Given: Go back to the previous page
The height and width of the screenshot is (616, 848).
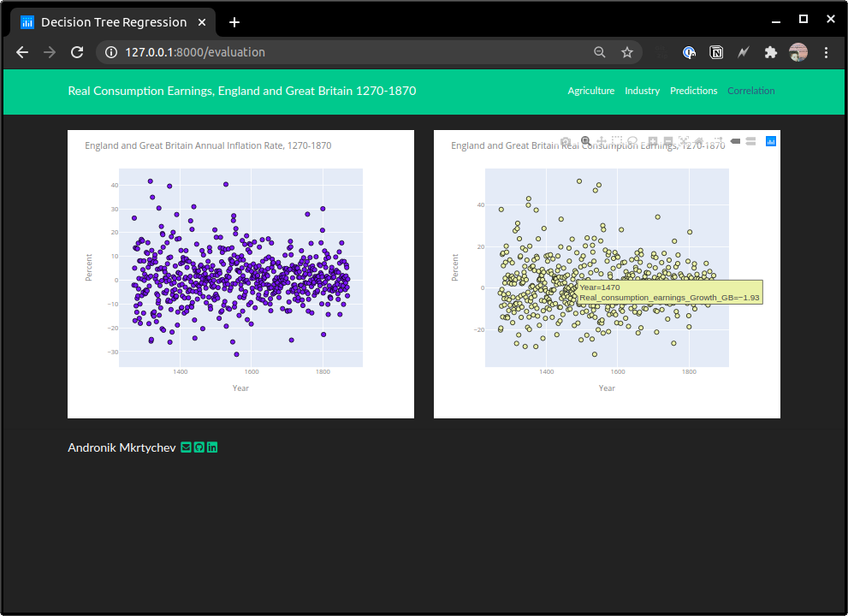Looking at the screenshot, I should coord(22,52).
